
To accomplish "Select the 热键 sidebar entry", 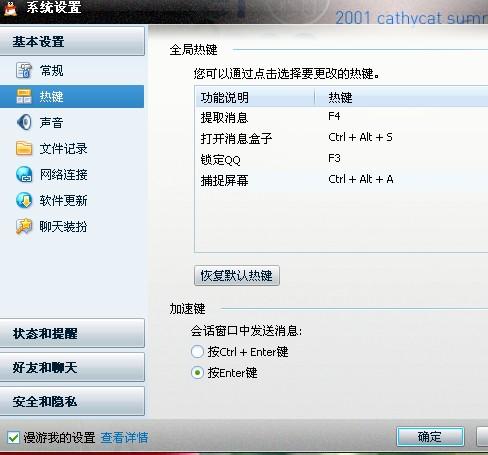I will coord(72,96).
